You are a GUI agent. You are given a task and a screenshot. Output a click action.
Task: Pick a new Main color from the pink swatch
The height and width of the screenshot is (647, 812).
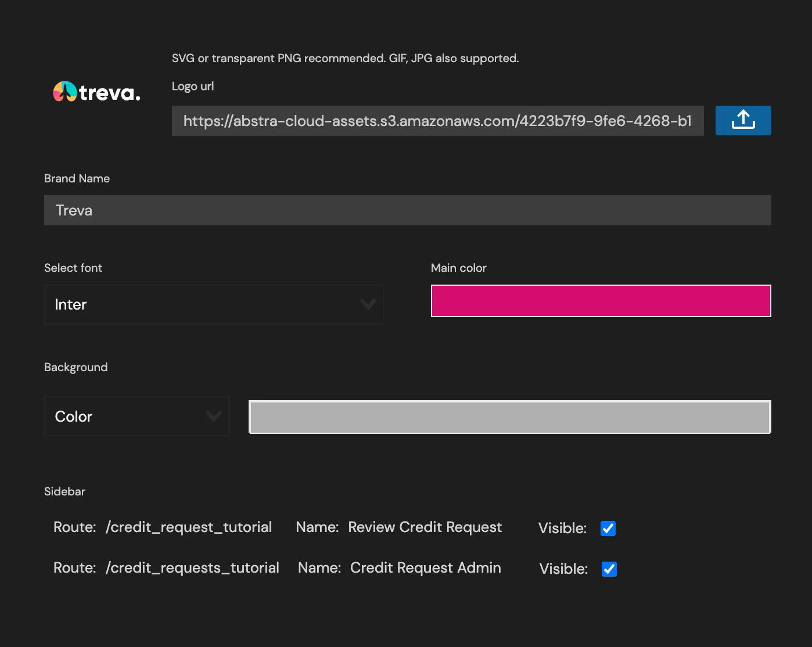[601, 301]
